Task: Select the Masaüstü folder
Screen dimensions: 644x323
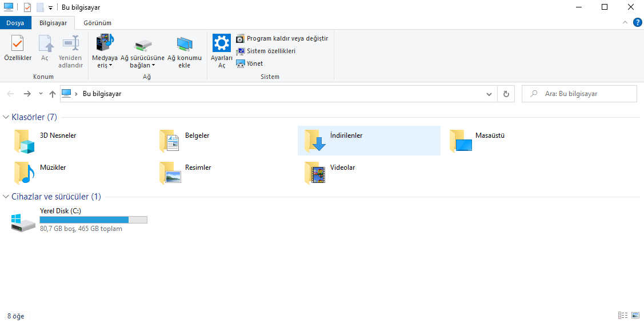Action: coord(514,141)
